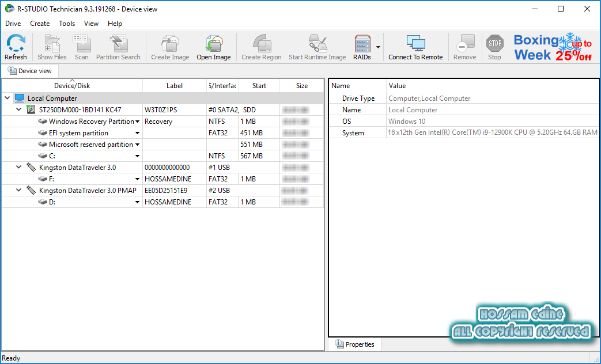The width and height of the screenshot is (601, 364).
Task: Open Microsoft reserved partition dropdown arrow
Action: pyautogui.click(x=138, y=145)
